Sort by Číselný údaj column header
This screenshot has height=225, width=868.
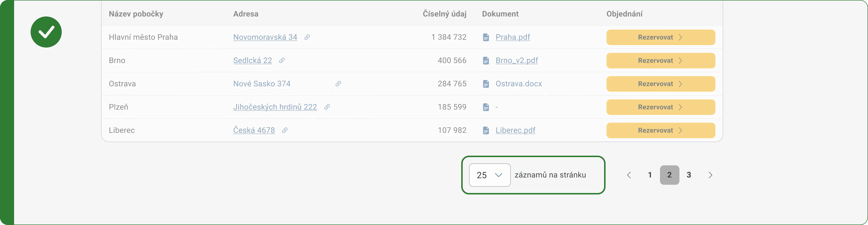click(x=444, y=14)
